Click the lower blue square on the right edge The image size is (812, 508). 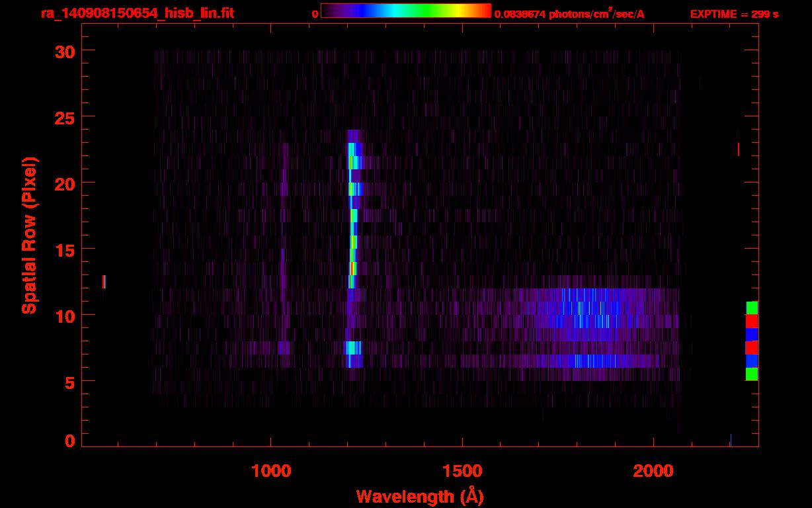click(752, 360)
